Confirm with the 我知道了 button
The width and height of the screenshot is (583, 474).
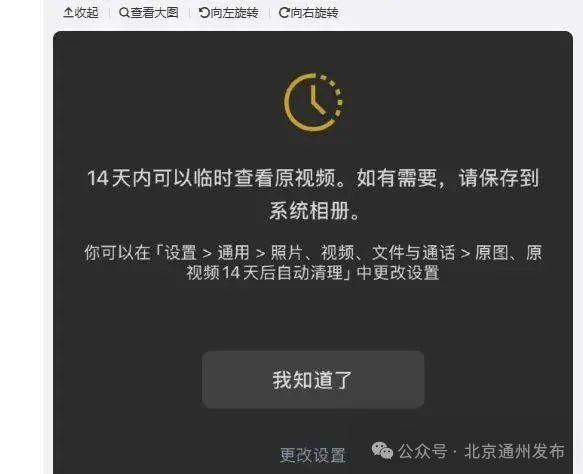coord(313,380)
